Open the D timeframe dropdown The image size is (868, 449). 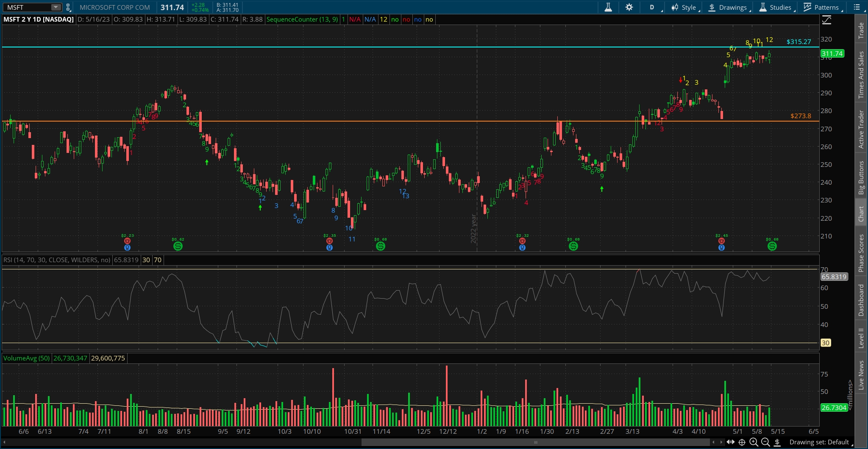click(x=652, y=7)
